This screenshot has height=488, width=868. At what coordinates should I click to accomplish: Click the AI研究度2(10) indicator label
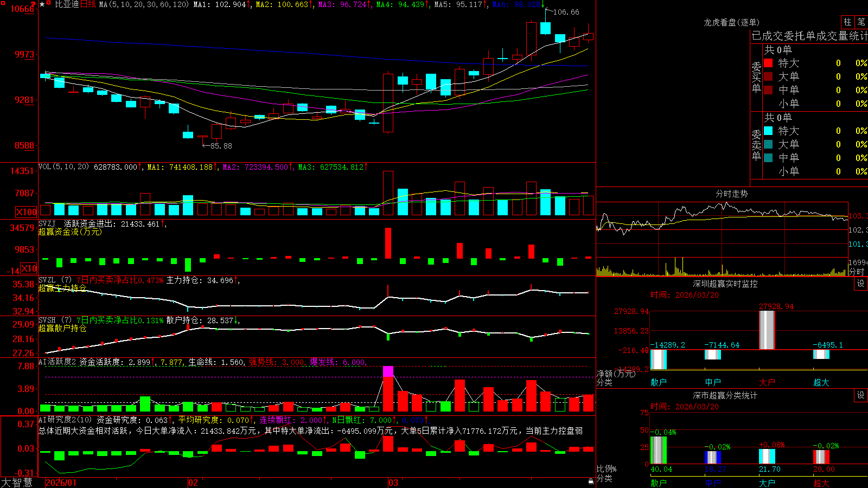[x=66, y=420]
